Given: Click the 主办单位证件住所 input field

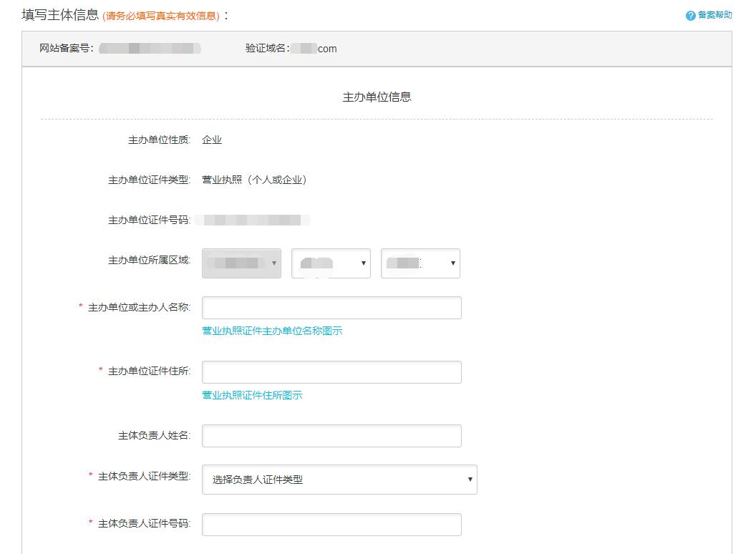Looking at the screenshot, I should [x=331, y=371].
